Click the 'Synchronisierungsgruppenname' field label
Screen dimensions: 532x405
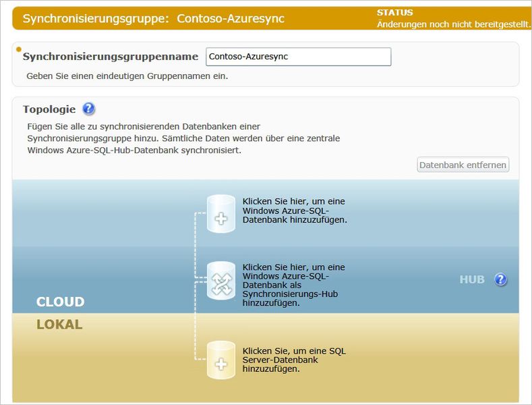111,57
